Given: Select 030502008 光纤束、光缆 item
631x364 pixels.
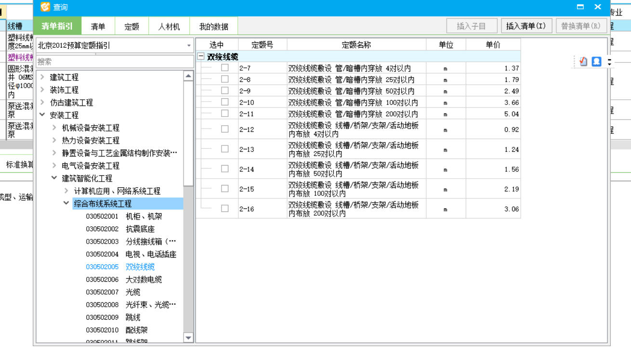Looking at the screenshot, I should [131, 304].
